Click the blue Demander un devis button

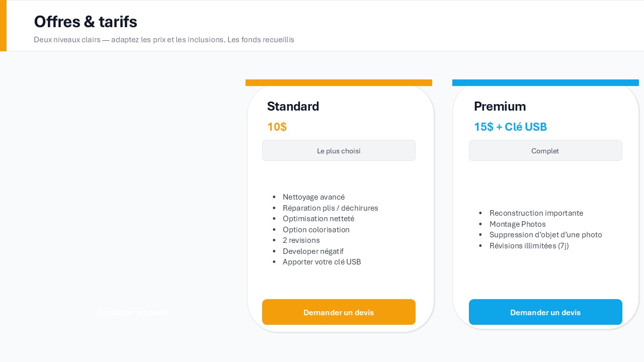[x=545, y=312]
